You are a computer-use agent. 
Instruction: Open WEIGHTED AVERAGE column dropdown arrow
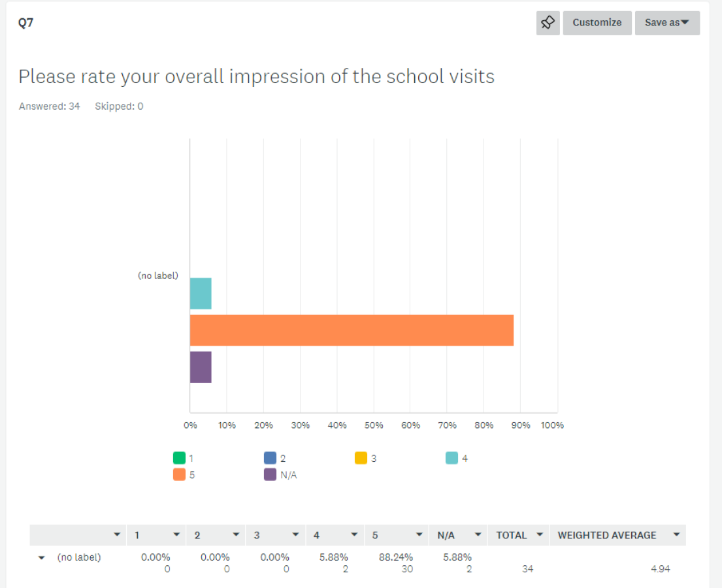[x=676, y=534]
